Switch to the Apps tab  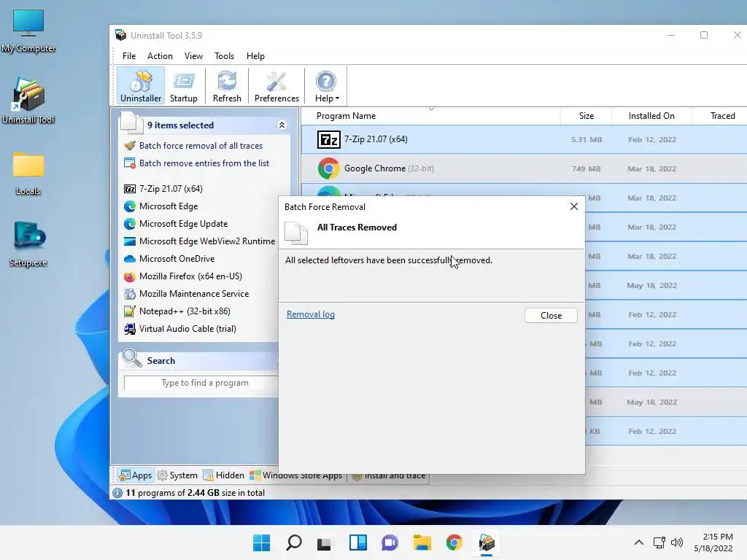136,475
